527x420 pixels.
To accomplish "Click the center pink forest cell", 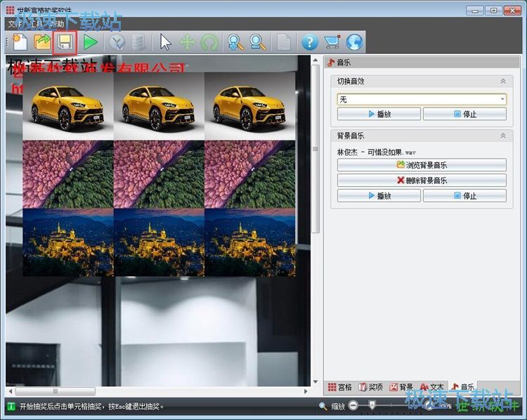I will [159, 174].
